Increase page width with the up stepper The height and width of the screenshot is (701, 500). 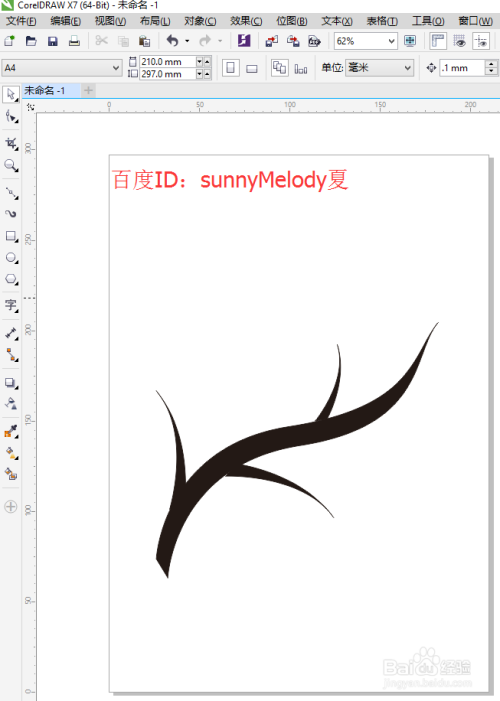(207, 62)
